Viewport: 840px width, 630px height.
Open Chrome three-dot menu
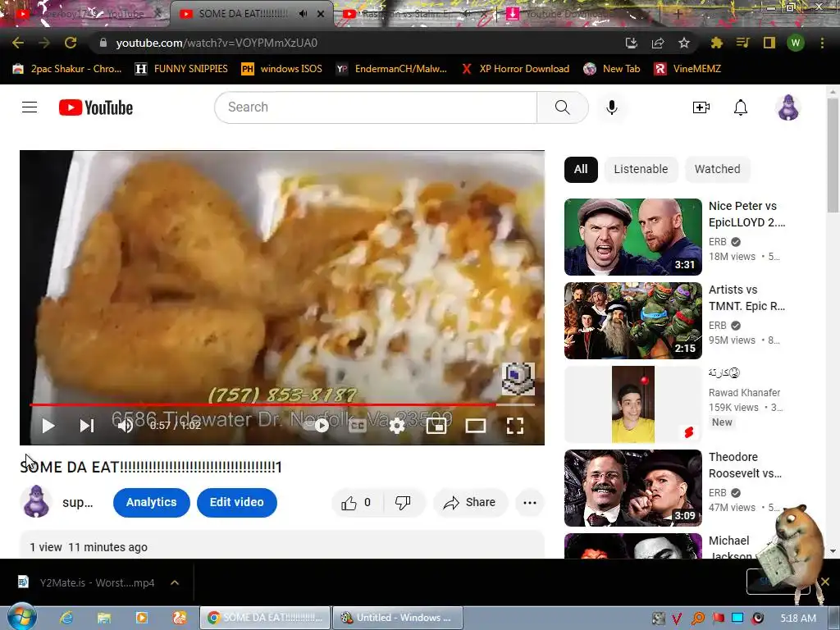[x=822, y=43]
